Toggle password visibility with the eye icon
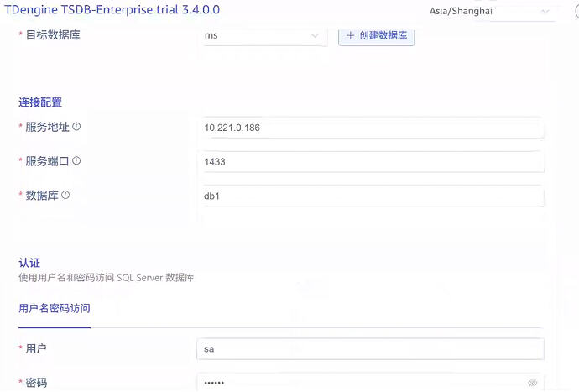Viewport: 579px width, 392px height. [x=532, y=383]
